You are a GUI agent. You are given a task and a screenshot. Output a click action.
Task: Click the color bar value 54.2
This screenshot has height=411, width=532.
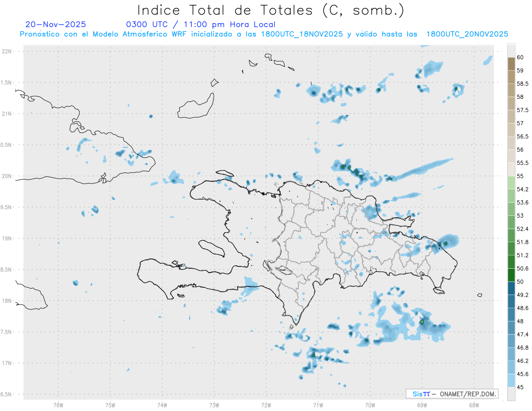click(522, 189)
